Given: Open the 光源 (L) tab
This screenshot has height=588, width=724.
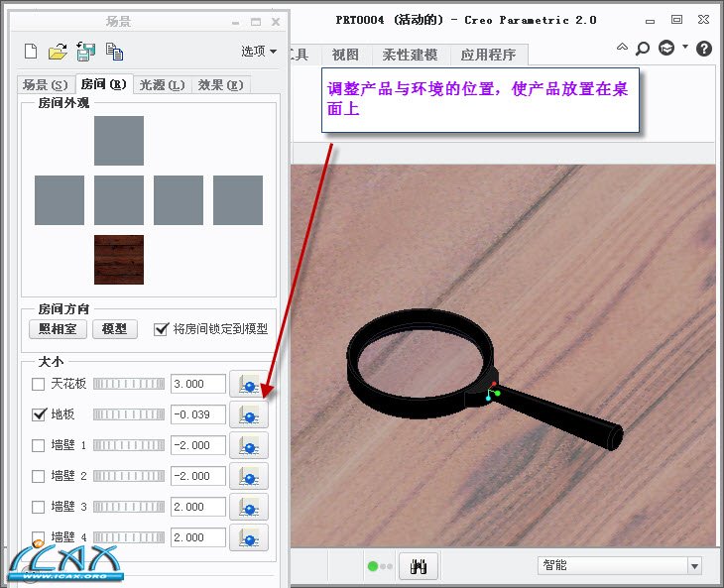Looking at the screenshot, I should 162,85.
